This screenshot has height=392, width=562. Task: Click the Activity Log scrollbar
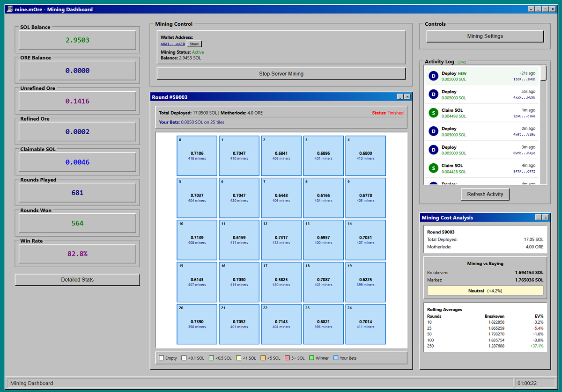[x=543, y=125]
